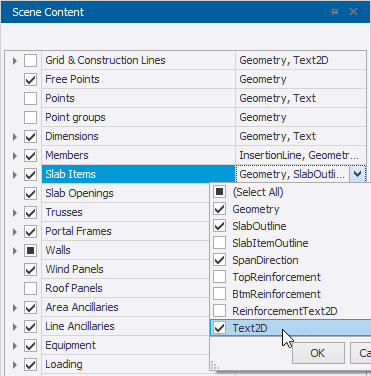
Task: Expand Grid & Construction Lines row
Action: coord(15,61)
